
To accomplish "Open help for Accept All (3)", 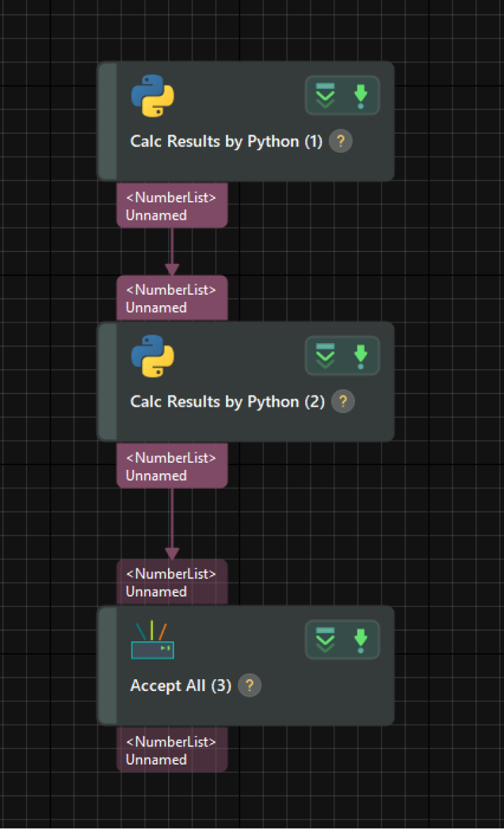I will (249, 685).
